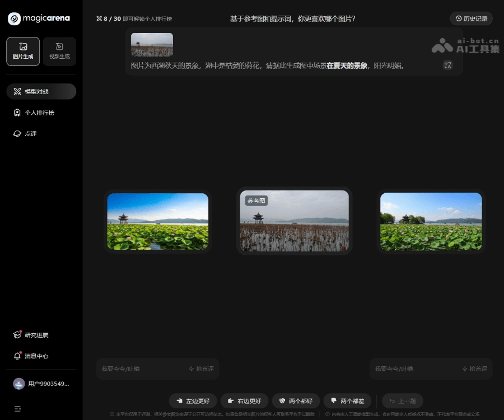The image size is (504, 420).
Task: Open 模型对战 in the sidebar
Action: [41, 91]
